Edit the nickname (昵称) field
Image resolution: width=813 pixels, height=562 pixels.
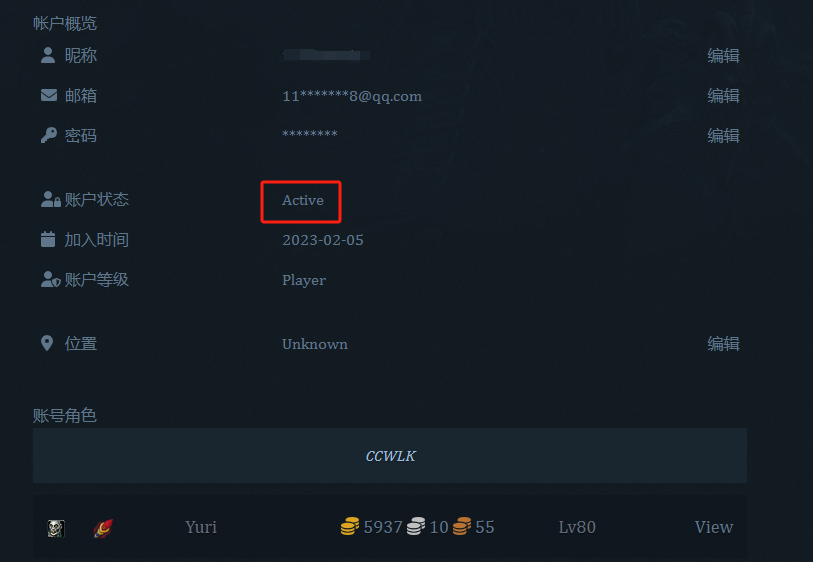(x=723, y=55)
